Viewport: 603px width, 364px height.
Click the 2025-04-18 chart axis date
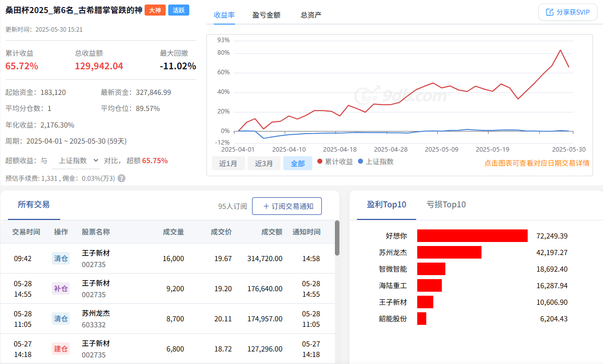pyautogui.click(x=339, y=150)
